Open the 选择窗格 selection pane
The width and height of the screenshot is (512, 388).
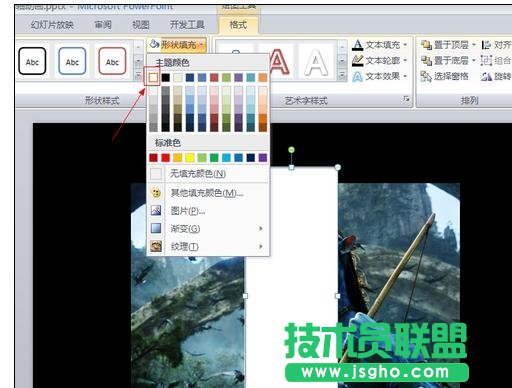click(x=445, y=76)
